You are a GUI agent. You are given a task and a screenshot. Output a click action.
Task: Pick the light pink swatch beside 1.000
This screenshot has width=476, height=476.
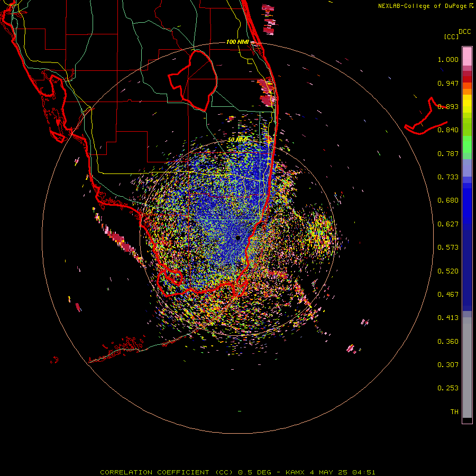tap(467, 57)
